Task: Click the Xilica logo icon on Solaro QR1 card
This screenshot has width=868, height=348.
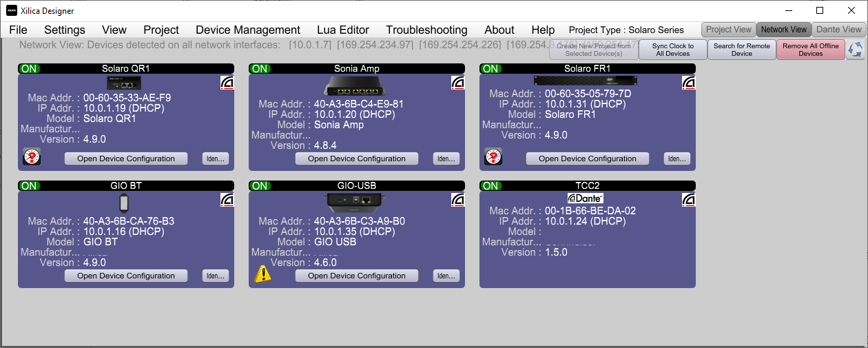Action: tap(227, 83)
